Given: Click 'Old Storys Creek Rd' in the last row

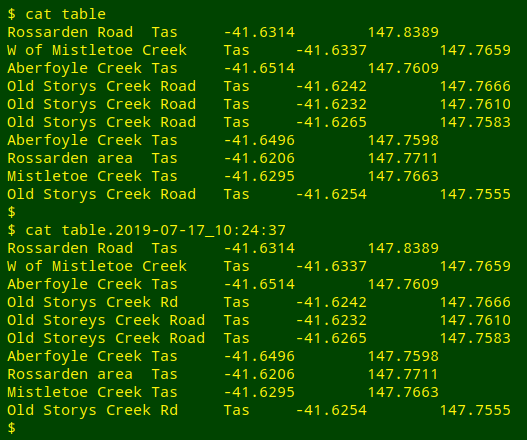Looking at the screenshot, I should pos(92,410).
